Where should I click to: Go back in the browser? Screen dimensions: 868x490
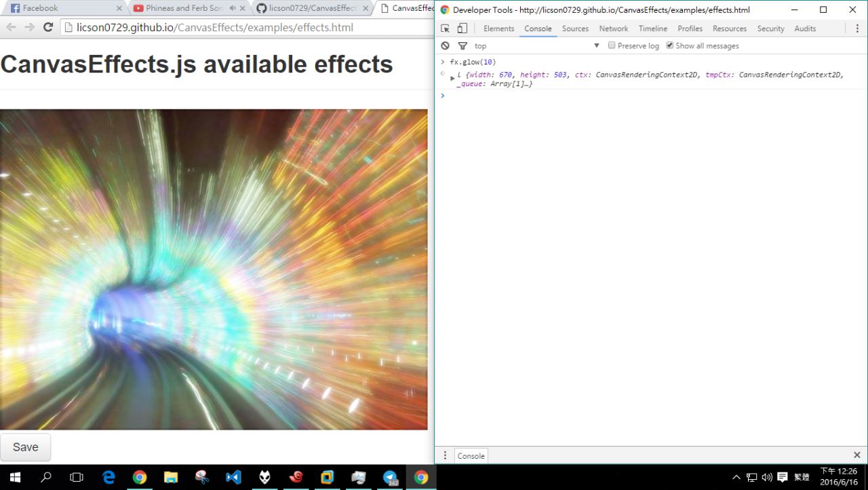(x=11, y=27)
